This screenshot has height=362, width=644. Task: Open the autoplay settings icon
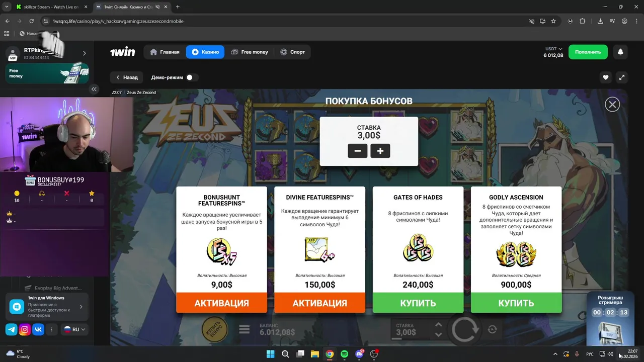point(493,330)
